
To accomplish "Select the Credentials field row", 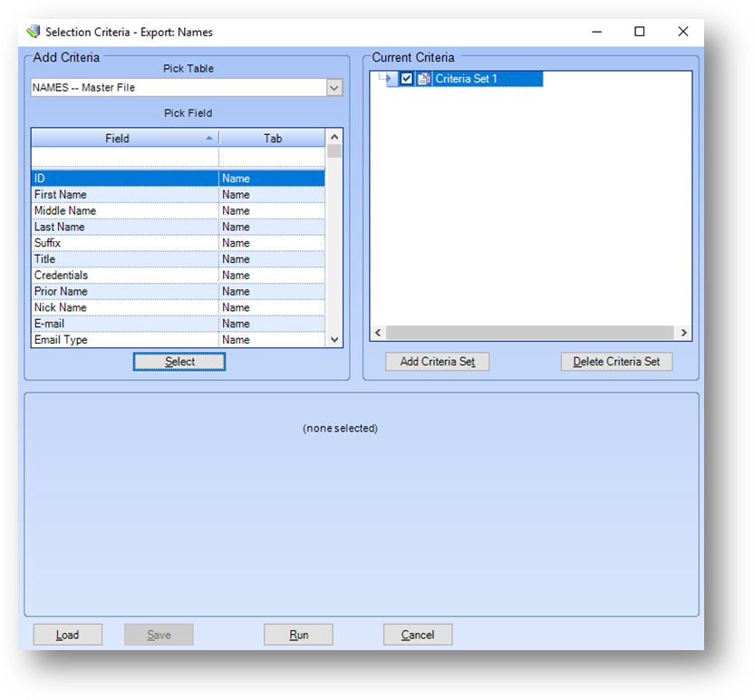I will point(123,276).
